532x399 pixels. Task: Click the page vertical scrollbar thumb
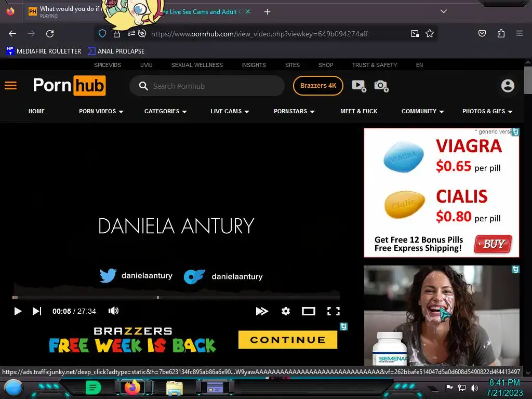[x=528, y=80]
